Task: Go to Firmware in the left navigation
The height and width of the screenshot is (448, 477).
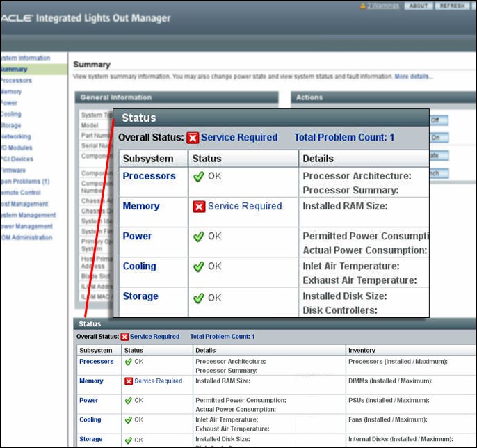Action: click(13, 170)
